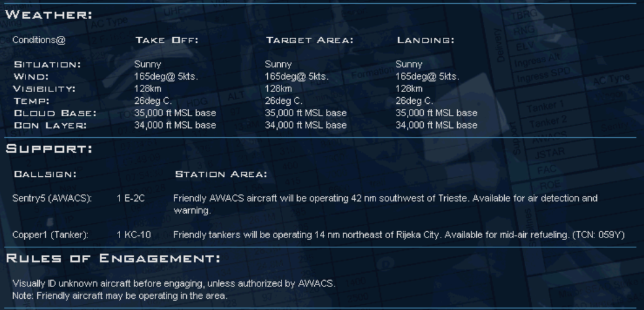Viewport: 644px width, 310px height.
Task: Click the Visibility row label
Action: click(x=45, y=89)
